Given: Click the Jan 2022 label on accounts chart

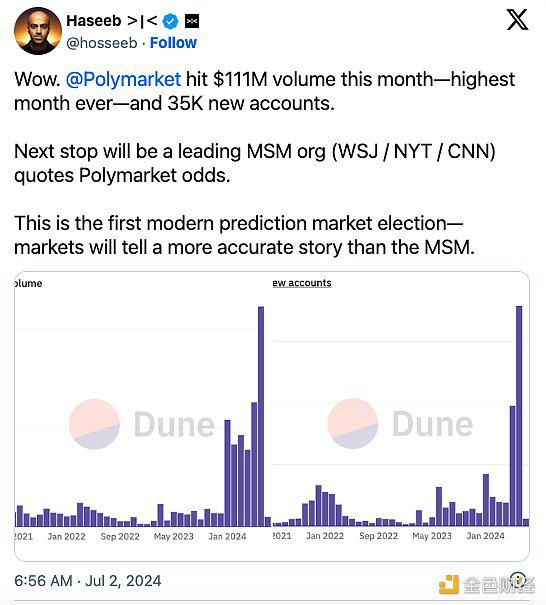Looking at the screenshot, I should coord(325,536).
